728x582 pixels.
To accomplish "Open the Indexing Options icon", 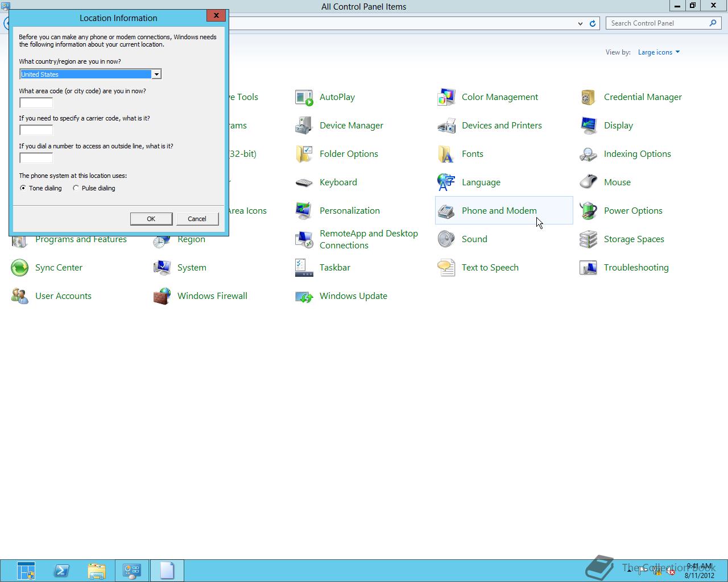I will (x=589, y=154).
